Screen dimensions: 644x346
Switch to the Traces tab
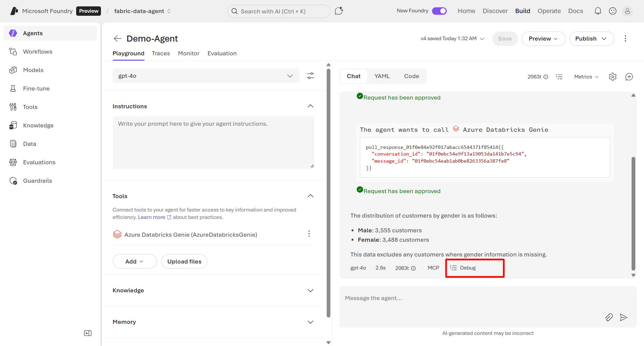tap(161, 53)
